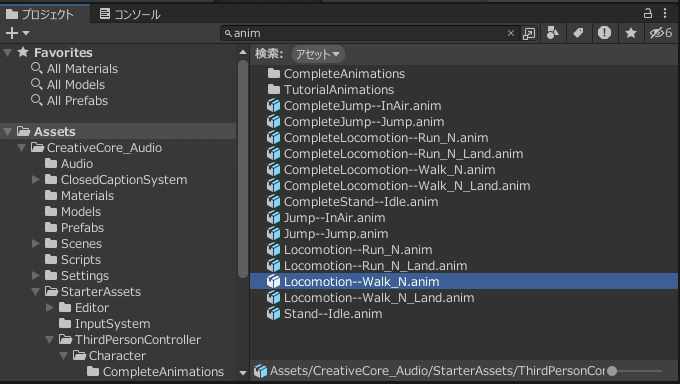Toggle hidden packages visibility eye icon
The height and width of the screenshot is (384, 680).
[x=661, y=33]
